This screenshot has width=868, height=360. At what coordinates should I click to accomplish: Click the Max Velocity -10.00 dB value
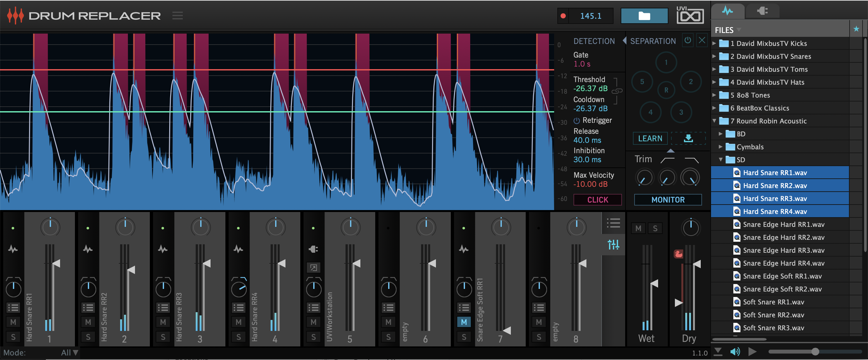pos(590,185)
